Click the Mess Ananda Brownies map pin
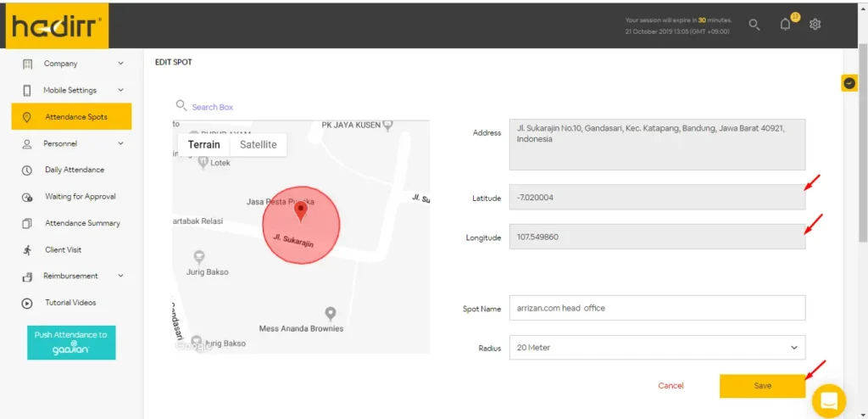 click(x=331, y=314)
